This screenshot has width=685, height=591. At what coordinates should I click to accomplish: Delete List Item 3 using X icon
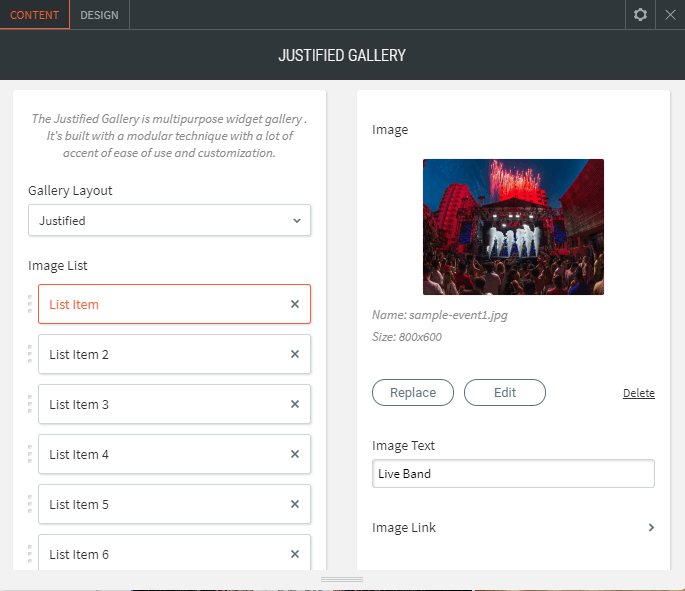tap(295, 404)
